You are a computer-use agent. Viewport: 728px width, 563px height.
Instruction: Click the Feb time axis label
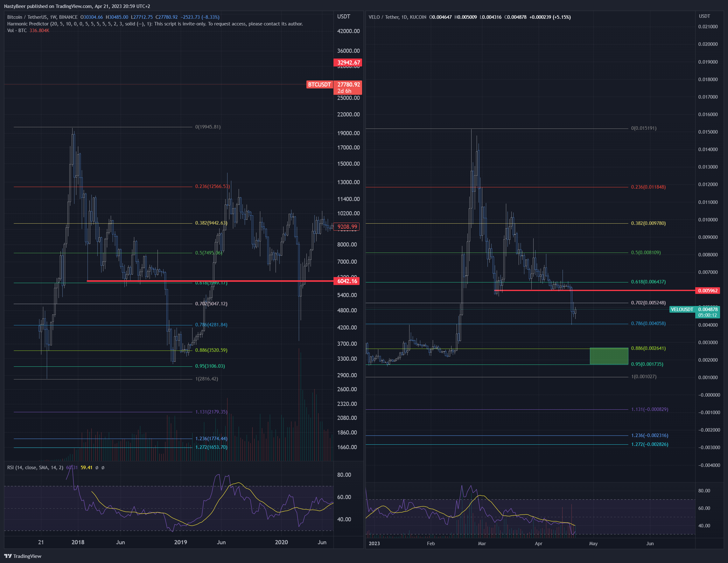pos(431,543)
